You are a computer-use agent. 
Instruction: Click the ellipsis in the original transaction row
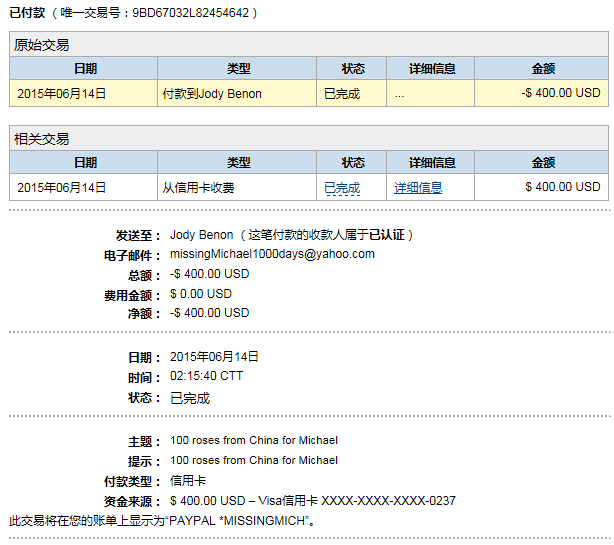[x=399, y=94]
